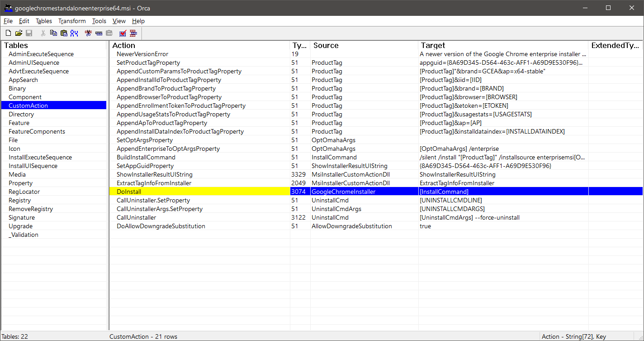Viewport: 644px width, 341px height.
Task: Click the Target column header
Action: (503, 45)
